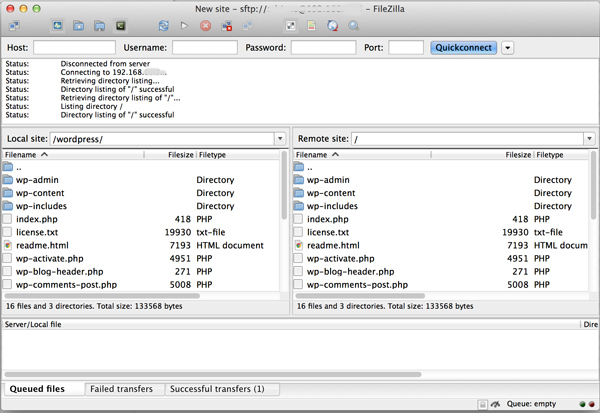The width and height of the screenshot is (600, 413).
Task: Click the local pane vertical scrollbar
Action: (284, 185)
